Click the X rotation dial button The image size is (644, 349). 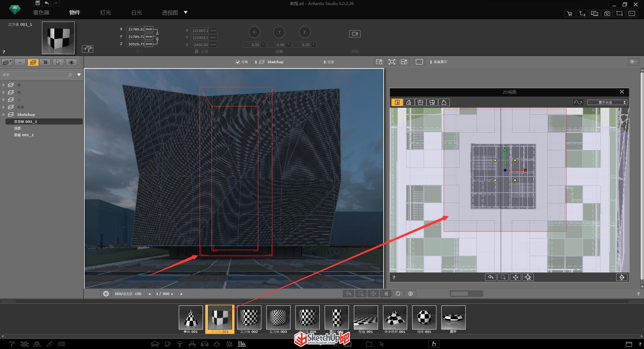(254, 32)
